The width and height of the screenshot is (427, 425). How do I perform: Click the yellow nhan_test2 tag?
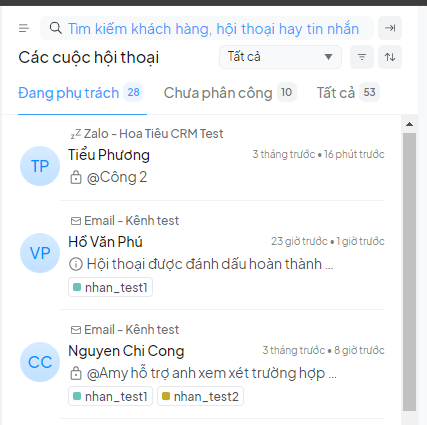(200, 396)
